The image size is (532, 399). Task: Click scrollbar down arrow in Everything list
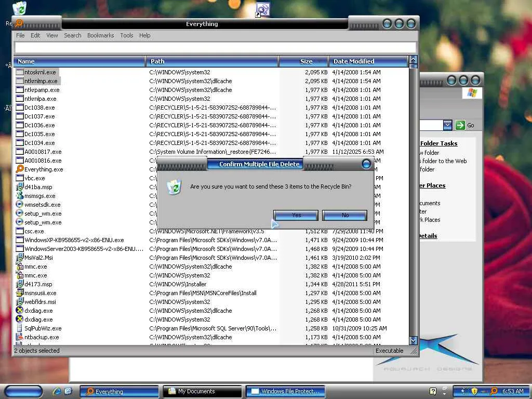coord(413,340)
